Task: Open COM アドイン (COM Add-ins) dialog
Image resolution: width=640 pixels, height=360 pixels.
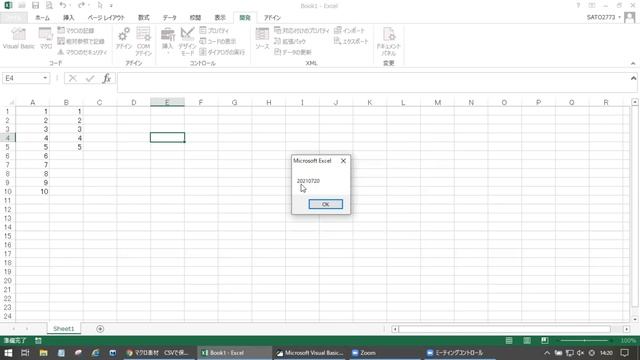Action: tap(143, 42)
